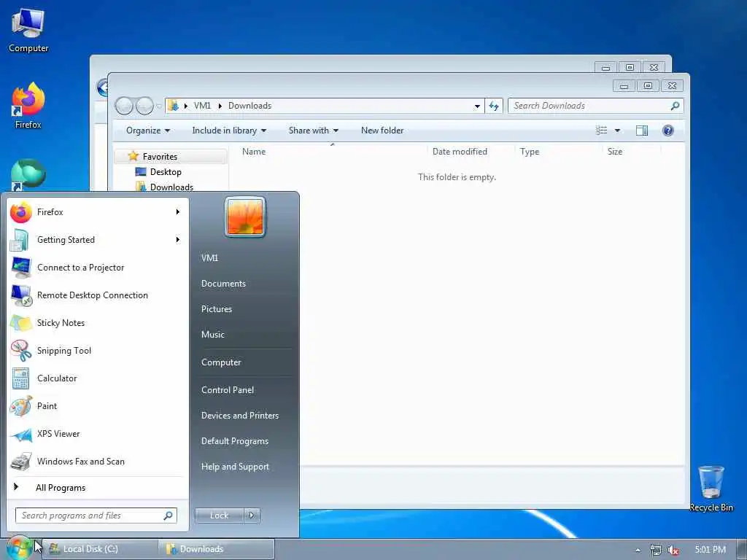Sort by the Date modified column header

tap(471, 152)
